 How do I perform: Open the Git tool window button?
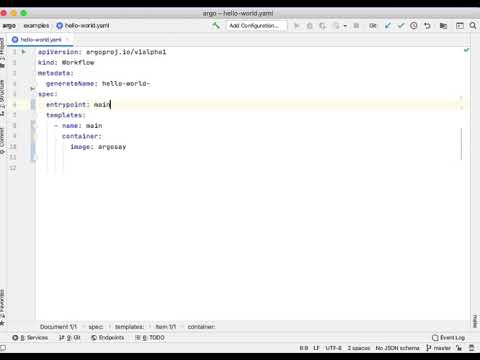pyautogui.click(x=70, y=338)
